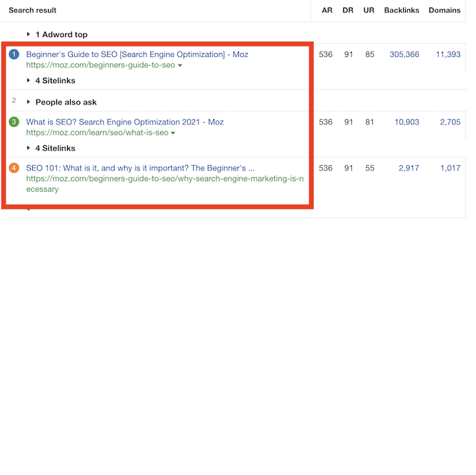Screen dimensions: 476x475
Task: Open Beginner's Guide to SEO Moz result
Action: click(137, 54)
